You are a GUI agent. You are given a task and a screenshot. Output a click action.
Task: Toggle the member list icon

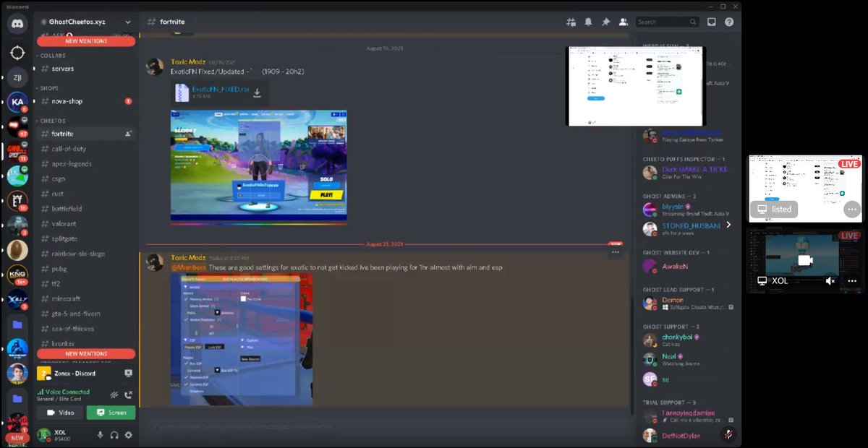coord(623,22)
